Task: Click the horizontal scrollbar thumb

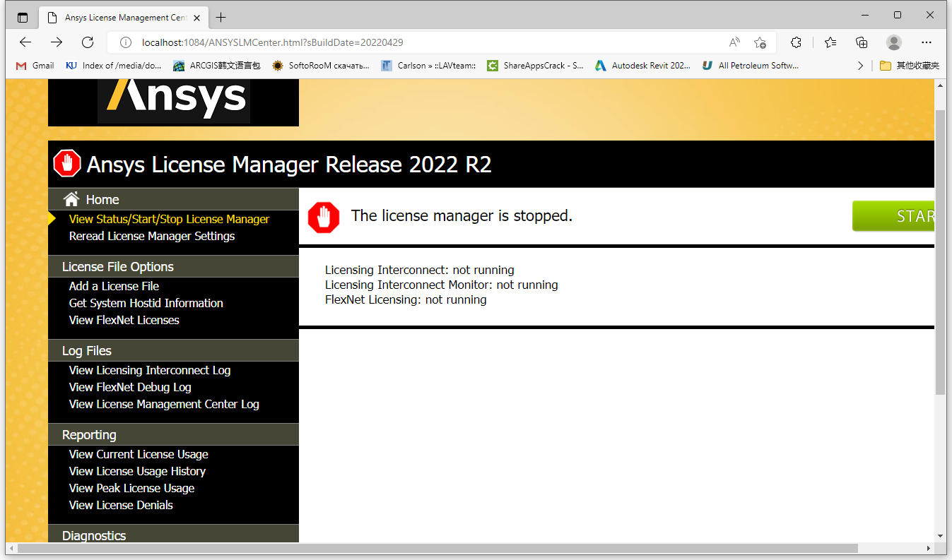Action: (437, 548)
